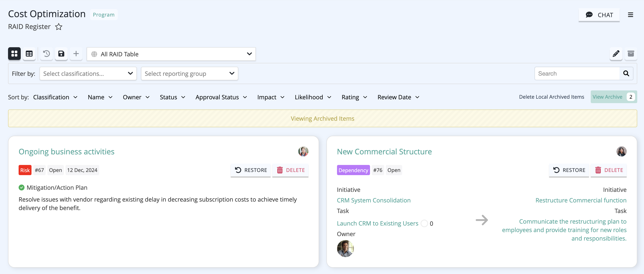644x274 pixels.
Task: Favorite the RAID Register with star
Action: [x=59, y=26]
